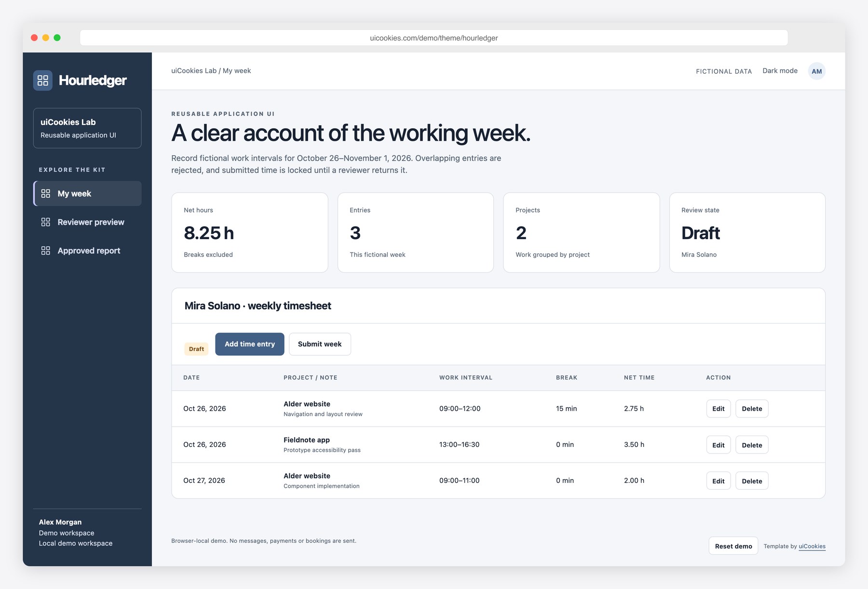Click the Prototype accessibility pass note
The height and width of the screenshot is (589, 868).
pyautogui.click(x=322, y=450)
